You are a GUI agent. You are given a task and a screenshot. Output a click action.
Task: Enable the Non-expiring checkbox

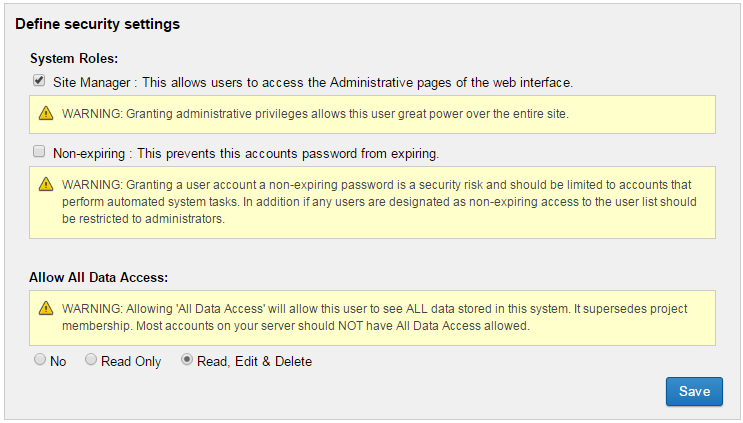[x=39, y=152]
